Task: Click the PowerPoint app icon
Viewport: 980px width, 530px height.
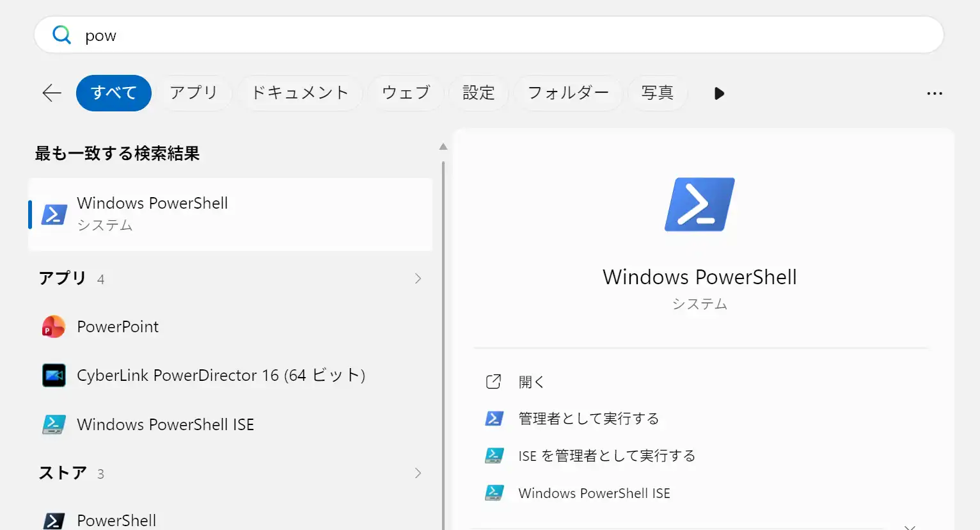Action: [54, 326]
